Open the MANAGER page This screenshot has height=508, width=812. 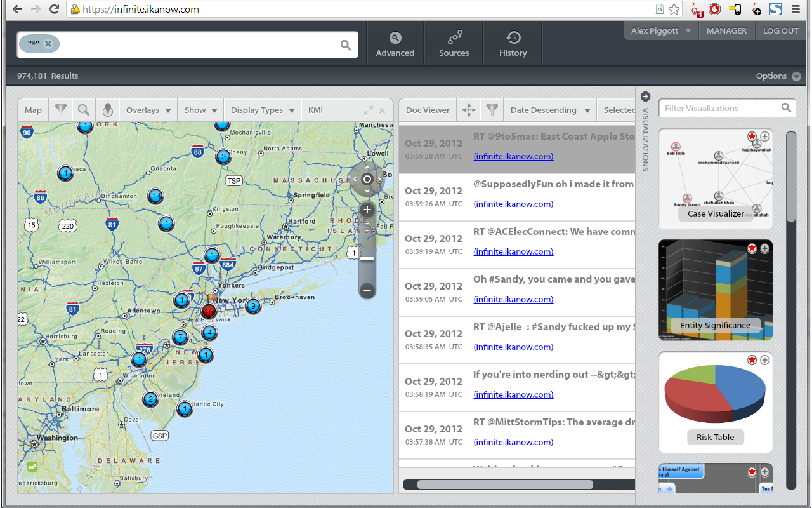pyautogui.click(x=726, y=30)
